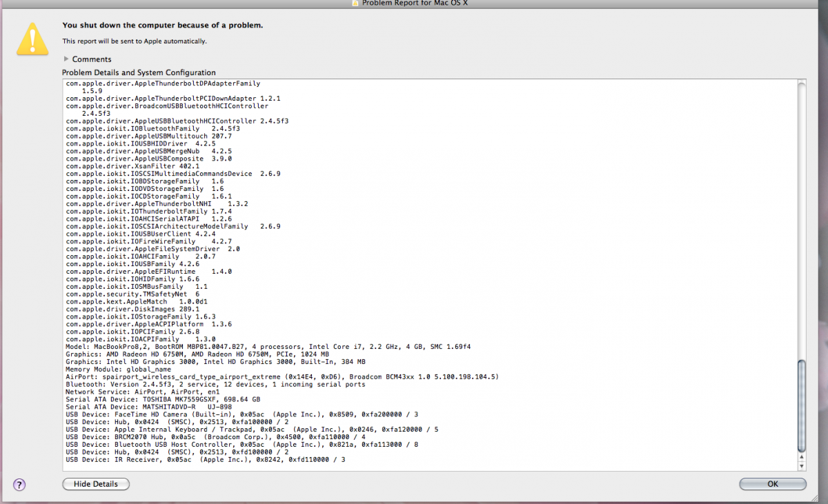Select the line 'Model: MacBookPro8,2, BootROM'
This screenshot has width=828, height=504.
coord(268,347)
